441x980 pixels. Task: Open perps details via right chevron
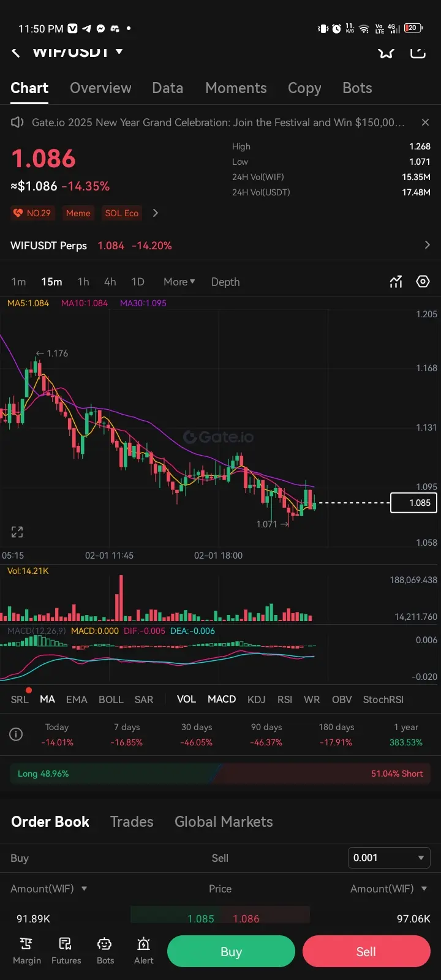click(x=427, y=245)
